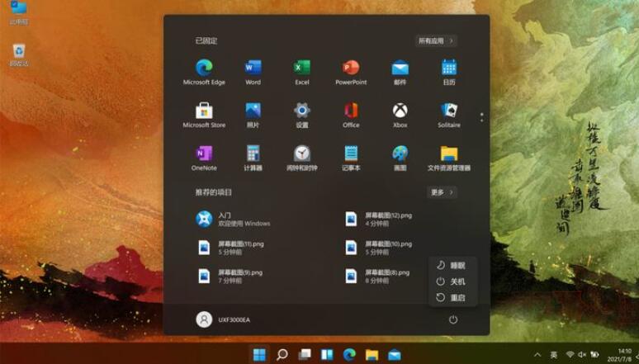Expand the system tray hidden icons chevron
639x364 pixels.
point(538,355)
